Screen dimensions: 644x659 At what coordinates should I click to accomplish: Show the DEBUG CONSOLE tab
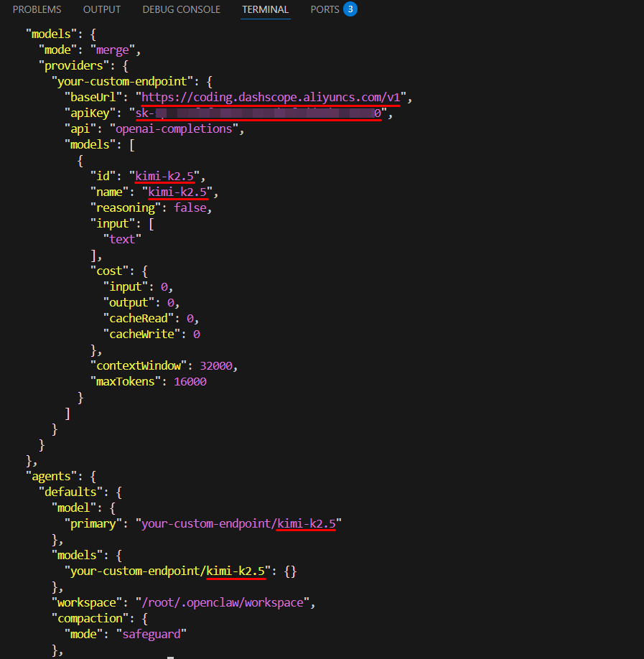(182, 9)
